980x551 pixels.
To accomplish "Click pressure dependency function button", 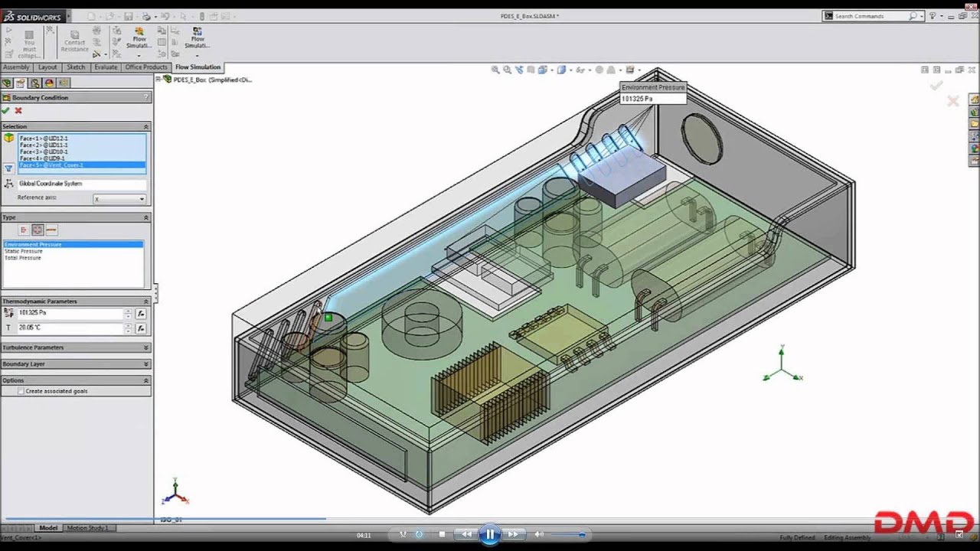I will [141, 314].
